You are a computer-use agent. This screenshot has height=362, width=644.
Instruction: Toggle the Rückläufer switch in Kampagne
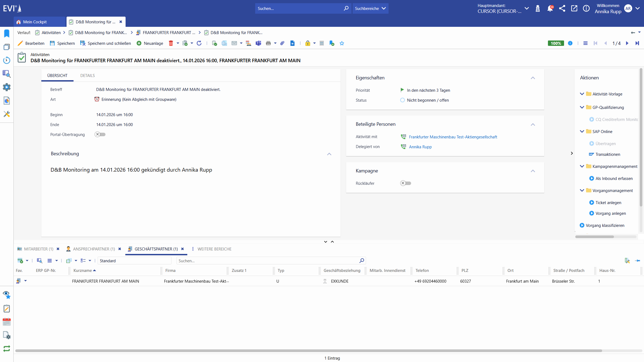405,183
